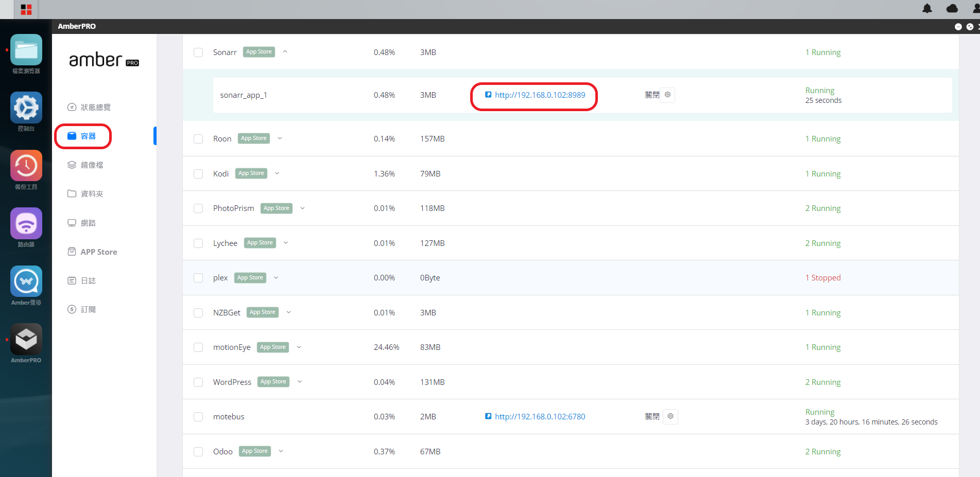
Task: Open the folders menu item
Action: pos(85,193)
